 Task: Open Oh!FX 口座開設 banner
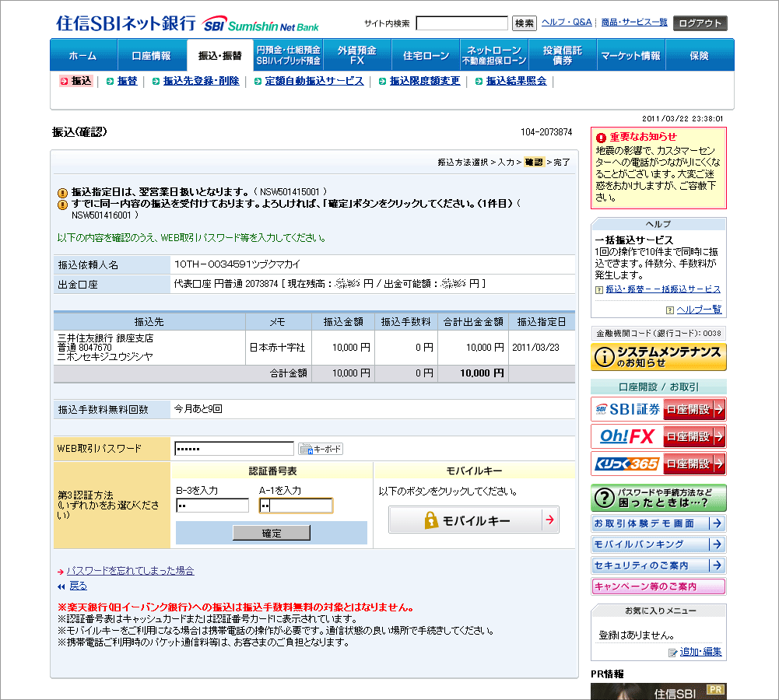click(658, 437)
